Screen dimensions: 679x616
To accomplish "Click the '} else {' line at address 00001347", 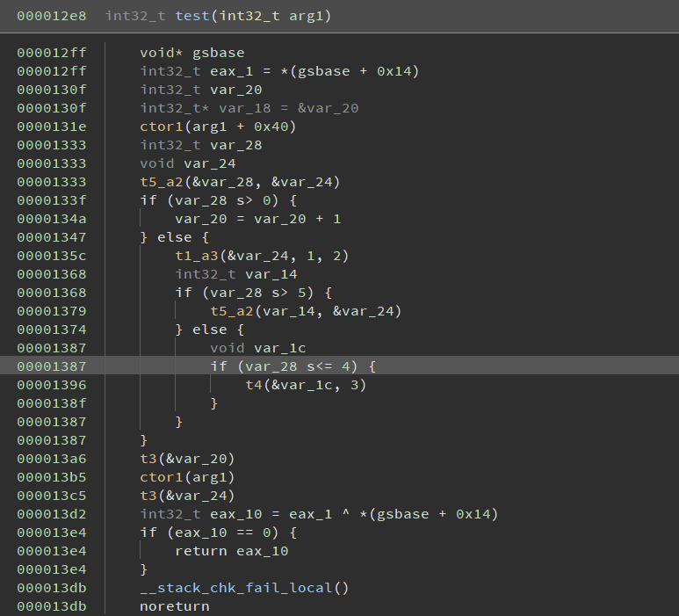I will point(175,237).
